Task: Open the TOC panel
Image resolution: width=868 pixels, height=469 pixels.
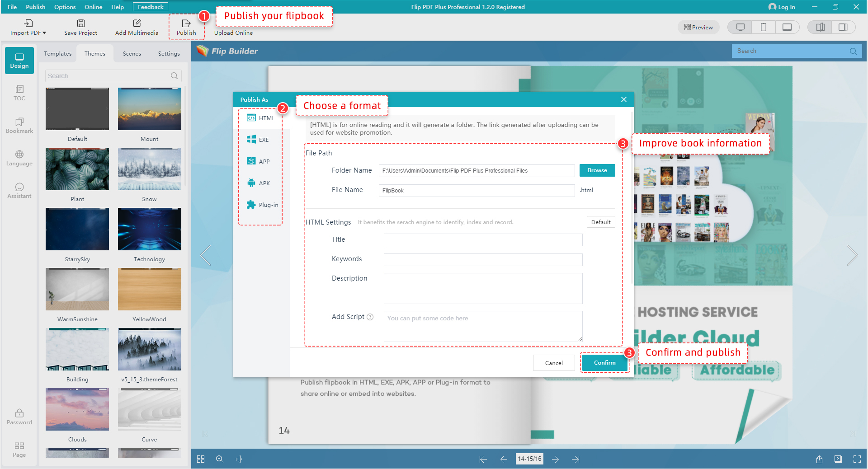Action: pos(19,93)
